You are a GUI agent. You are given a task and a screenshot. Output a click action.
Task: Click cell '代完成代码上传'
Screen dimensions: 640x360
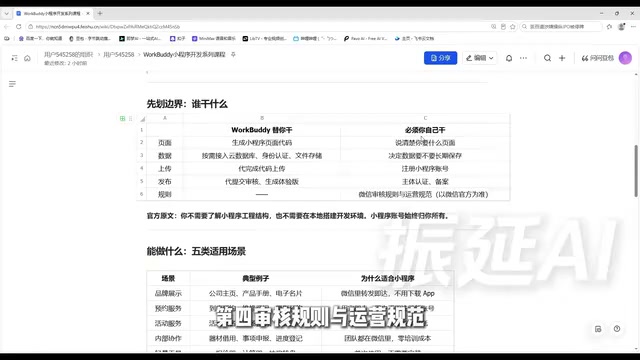pyautogui.click(x=262, y=169)
